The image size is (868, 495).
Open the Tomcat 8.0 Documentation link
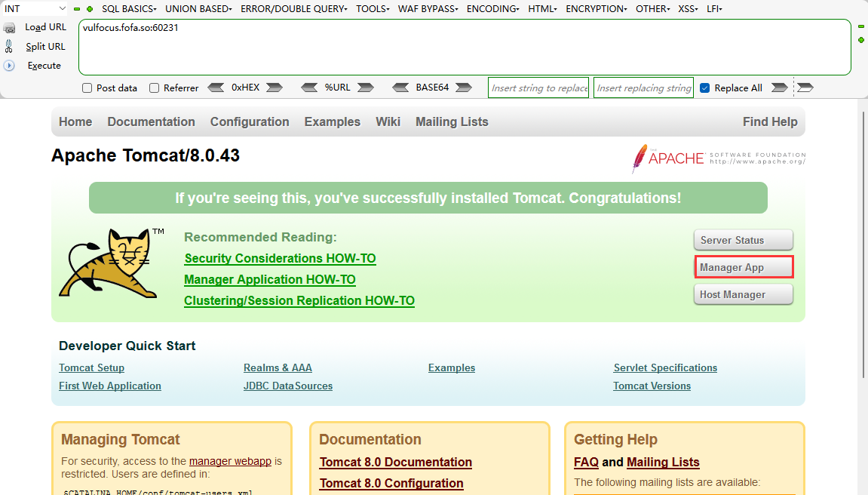coord(396,463)
